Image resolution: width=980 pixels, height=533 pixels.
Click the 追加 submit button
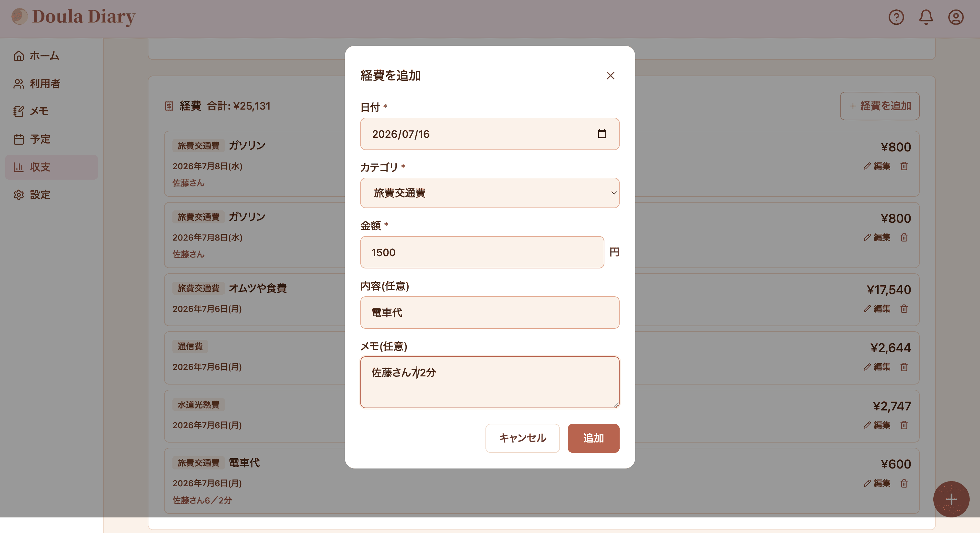click(x=593, y=438)
